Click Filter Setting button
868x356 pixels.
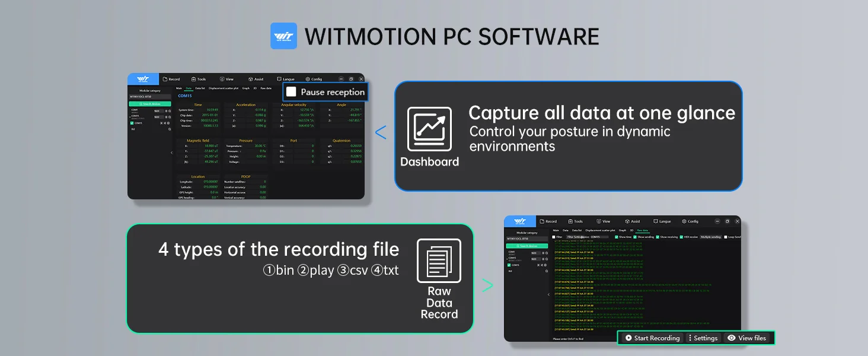coord(575,237)
